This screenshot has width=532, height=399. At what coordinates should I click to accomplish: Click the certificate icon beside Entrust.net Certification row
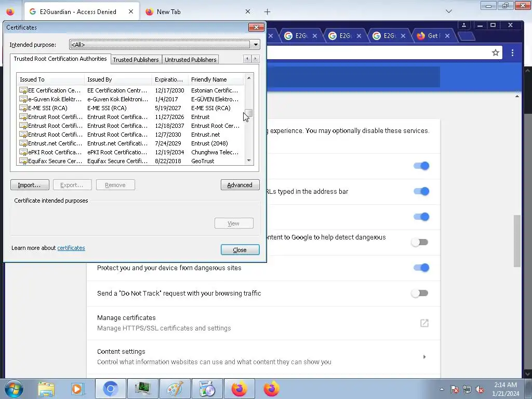click(x=23, y=143)
